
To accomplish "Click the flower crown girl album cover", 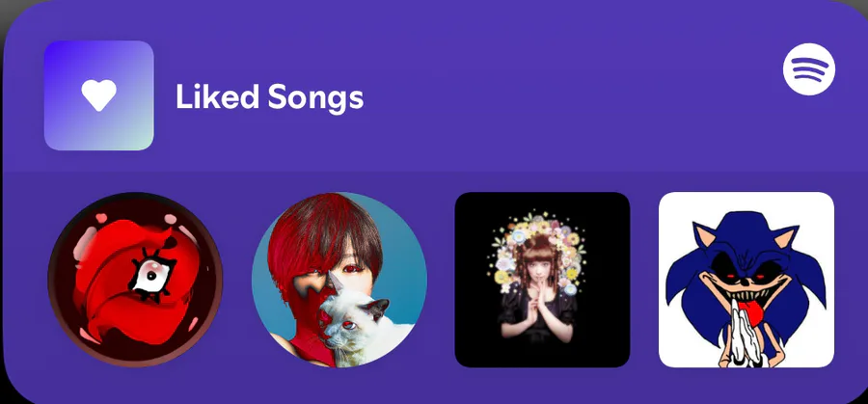I will click(x=542, y=280).
